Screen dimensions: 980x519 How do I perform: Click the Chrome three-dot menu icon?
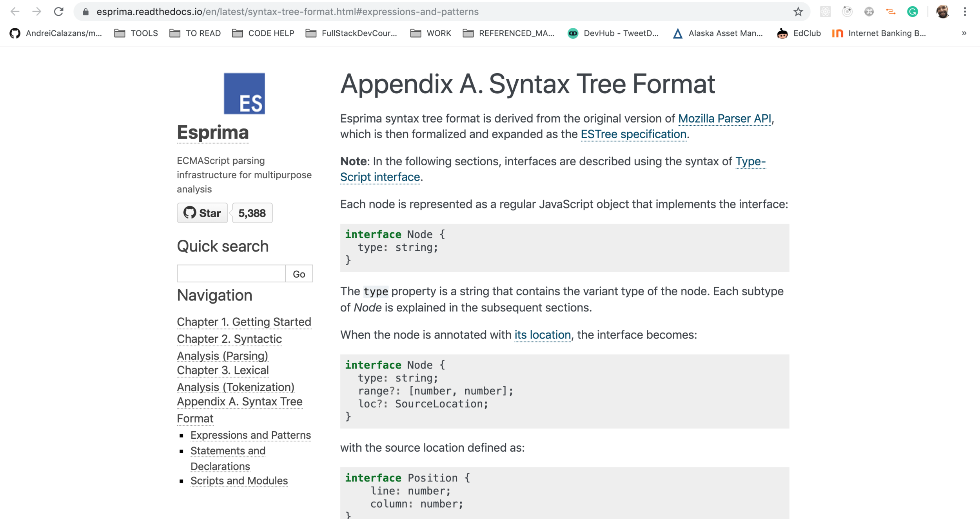965,12
